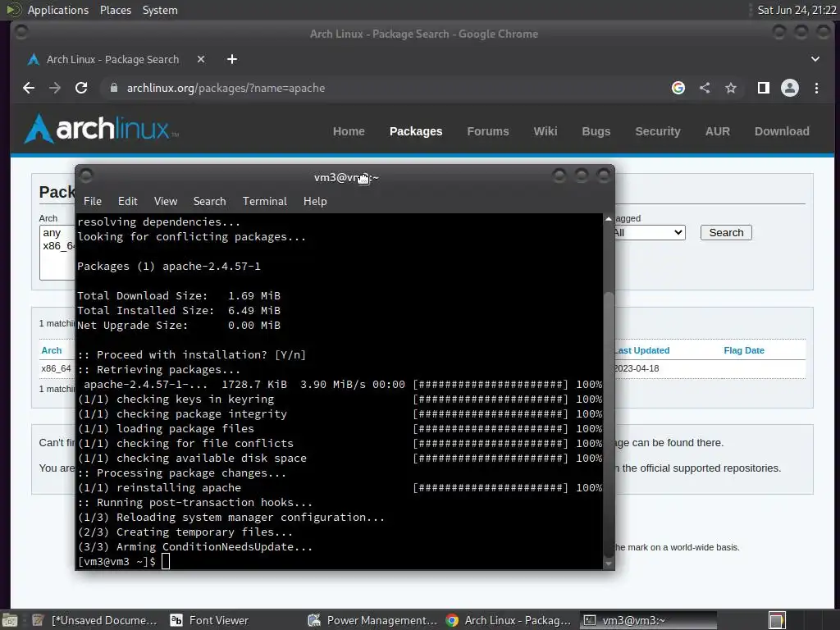Click the text editor icon in the taskbar
This screenshot has width=840, height=630.
(x=38, y=620)
